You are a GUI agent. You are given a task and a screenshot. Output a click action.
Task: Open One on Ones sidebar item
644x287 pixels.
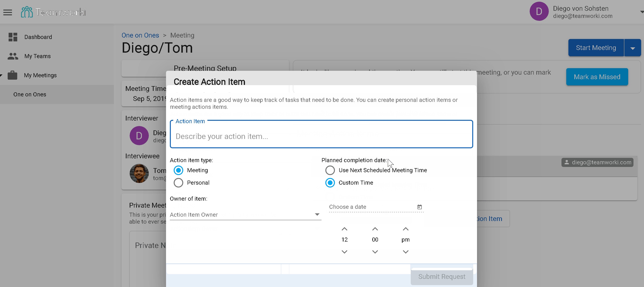[x=30, y=94]
